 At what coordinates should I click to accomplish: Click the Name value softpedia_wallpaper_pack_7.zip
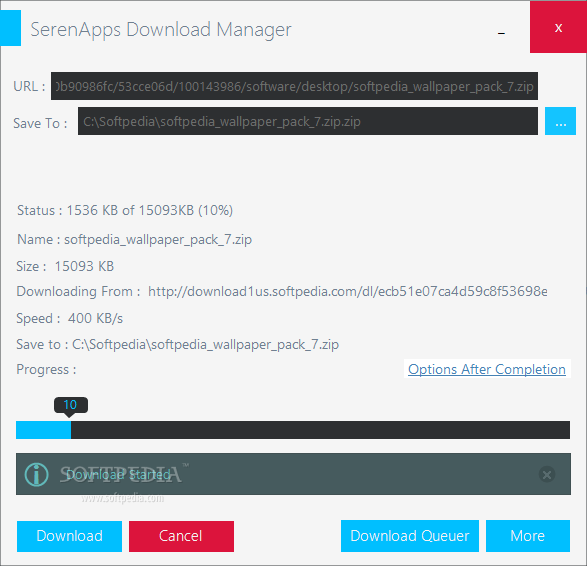point(158,240)
